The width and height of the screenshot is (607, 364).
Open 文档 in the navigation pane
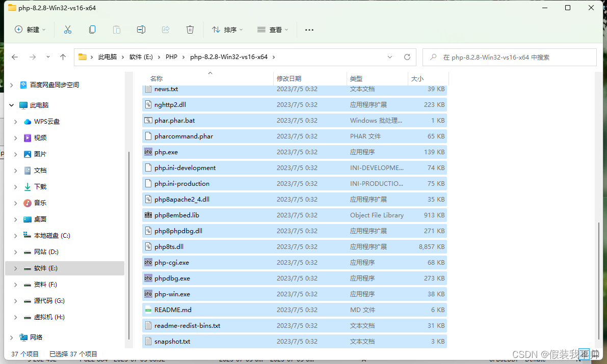click(x=65, y=171)
